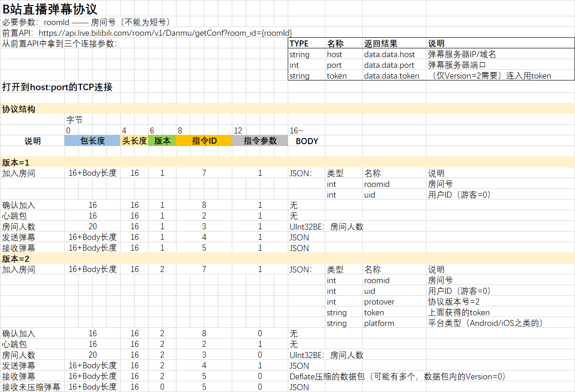The height and width of the screenshot is (392, 575).
Task: Click 指令参数 "0" in 版本=2 确认加入 row
Action: [x=260, y=333]
